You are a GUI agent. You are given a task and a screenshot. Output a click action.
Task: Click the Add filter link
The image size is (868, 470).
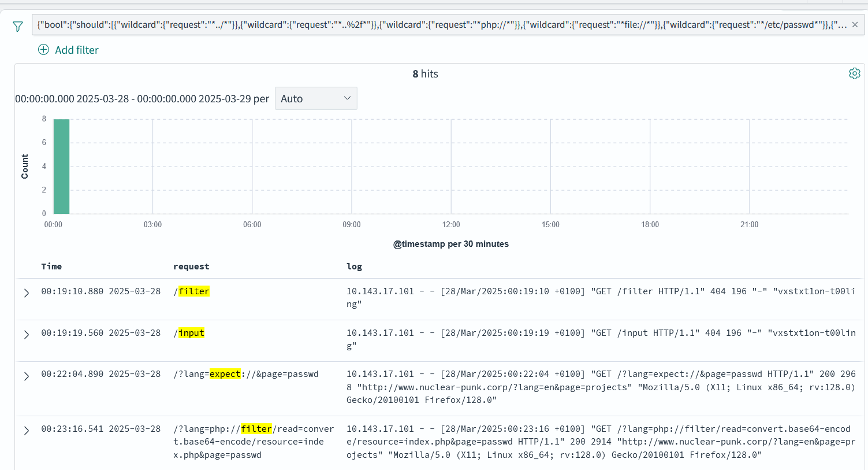(76, 50)
